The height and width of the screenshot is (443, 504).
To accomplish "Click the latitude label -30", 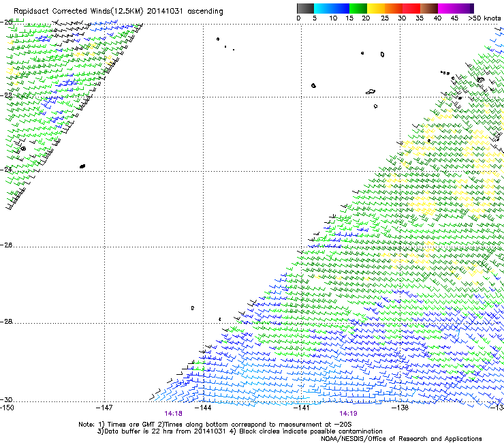I will pos(6,399).
